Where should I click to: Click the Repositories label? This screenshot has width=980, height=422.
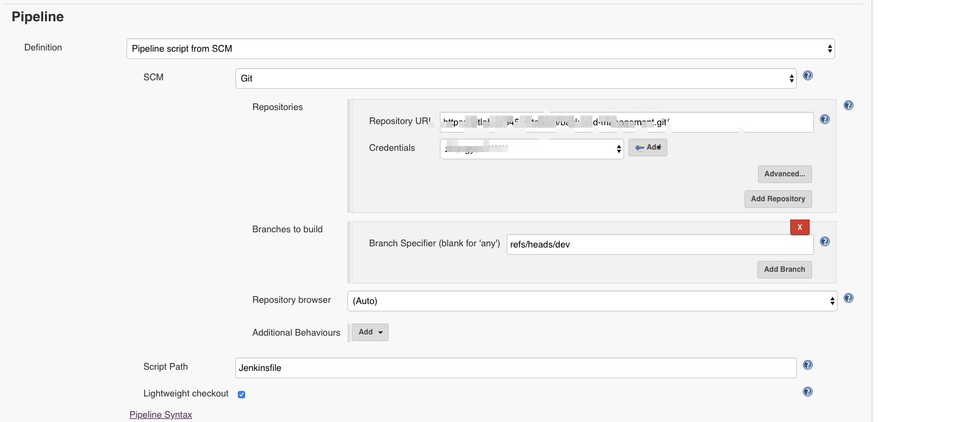pyautogui.click(x=277, y=107)
